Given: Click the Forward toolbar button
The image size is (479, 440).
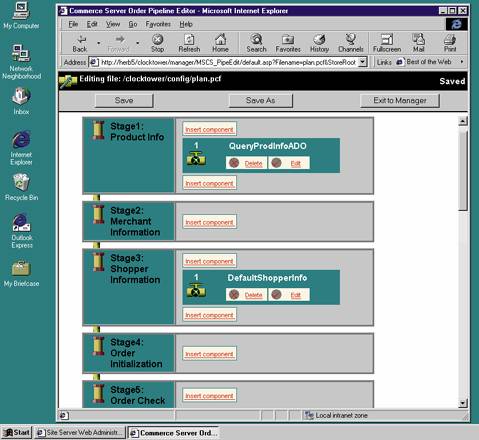Looking at the screenshot, I should (x=119, y=43).
